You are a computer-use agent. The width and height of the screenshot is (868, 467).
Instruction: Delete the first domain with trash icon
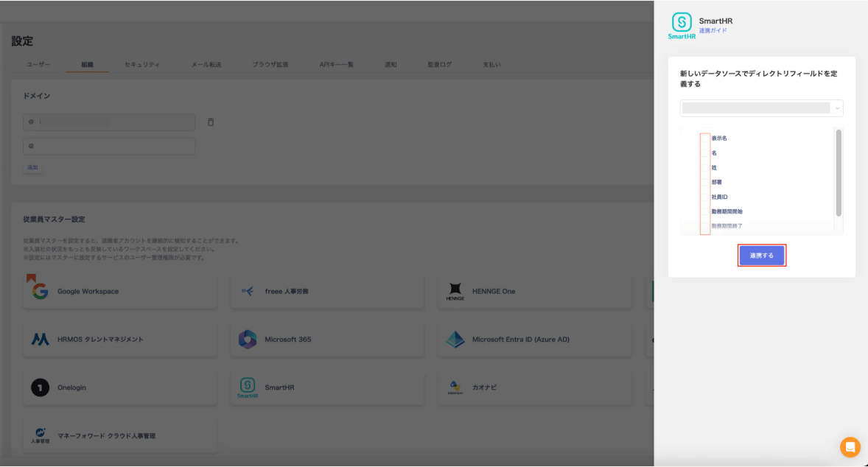211,122
